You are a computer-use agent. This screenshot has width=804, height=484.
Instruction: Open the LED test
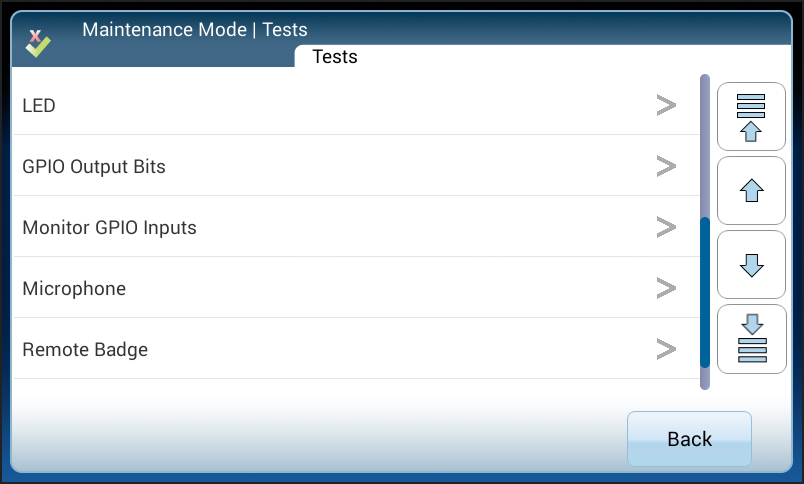coord(39,105)
